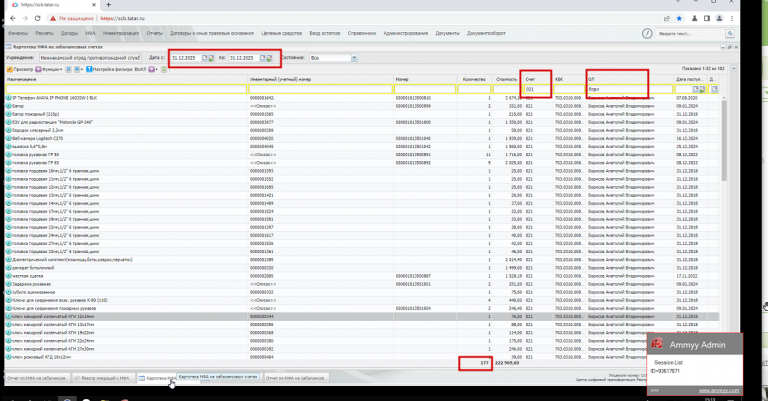
Task: Click the print icon in the toolbar
Action: click(x=77, y=70)
